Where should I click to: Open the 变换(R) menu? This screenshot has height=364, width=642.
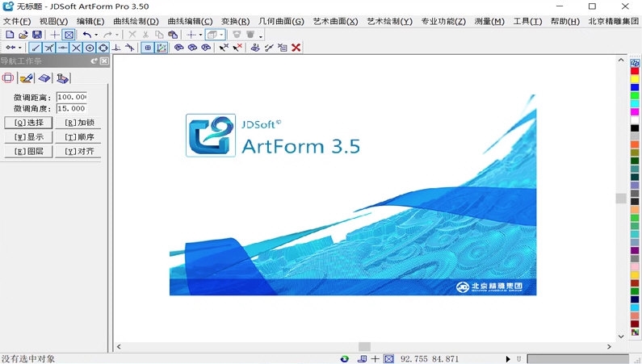point(236,21)
